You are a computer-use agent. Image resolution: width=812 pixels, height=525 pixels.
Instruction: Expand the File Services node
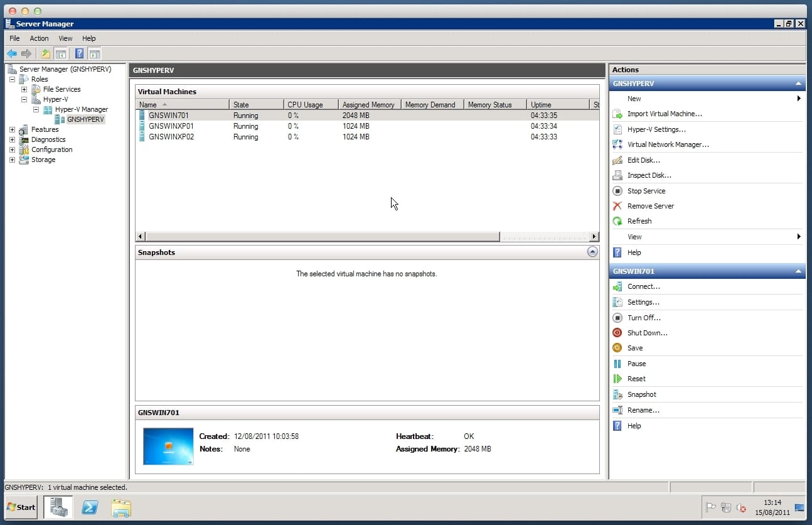(x=24, y=89)
